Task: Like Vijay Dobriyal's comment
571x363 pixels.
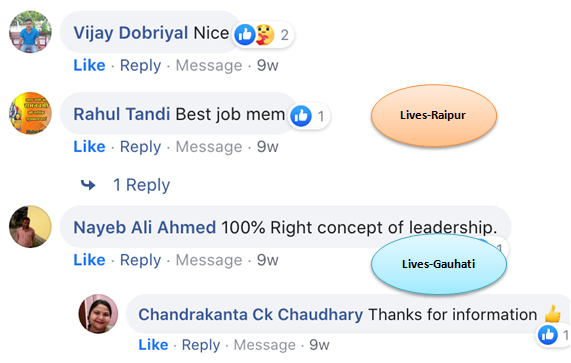Action: (x=89, y=66)
